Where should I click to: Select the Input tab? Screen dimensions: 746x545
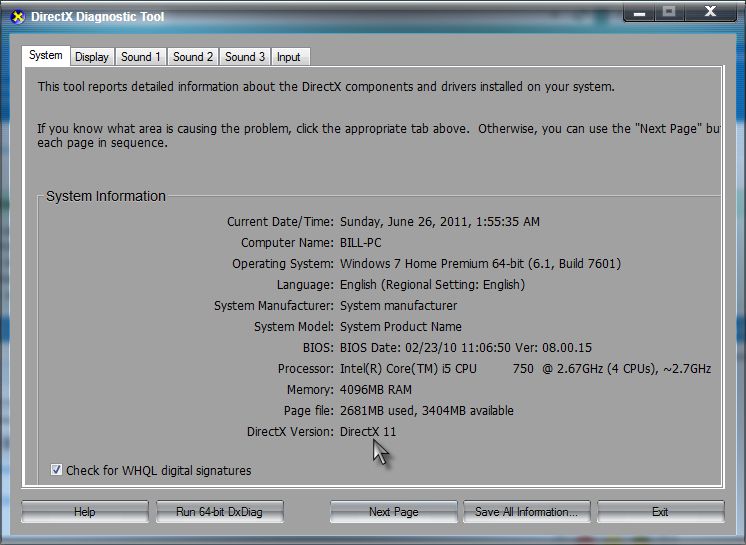click(x=289, y=57)
